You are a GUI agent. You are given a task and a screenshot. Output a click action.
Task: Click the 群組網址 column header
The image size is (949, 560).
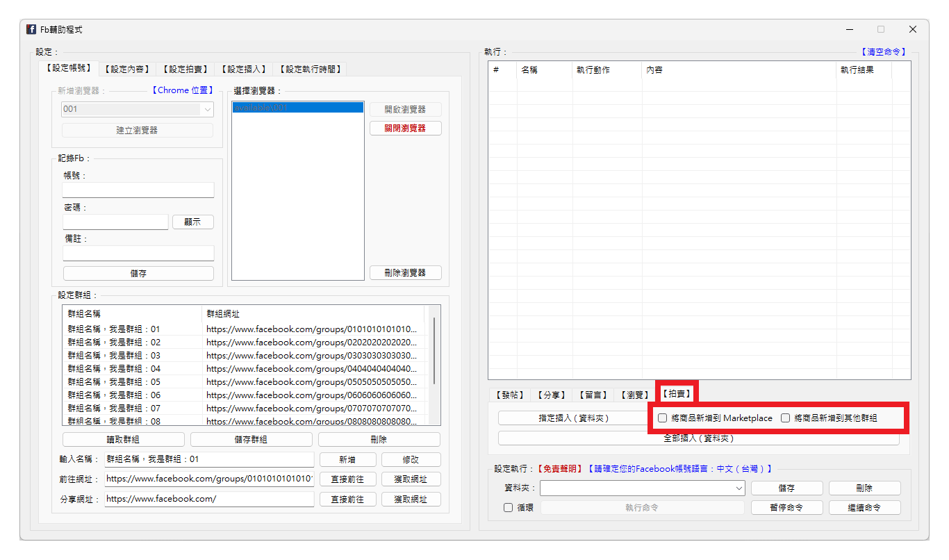tap(313, 314)
